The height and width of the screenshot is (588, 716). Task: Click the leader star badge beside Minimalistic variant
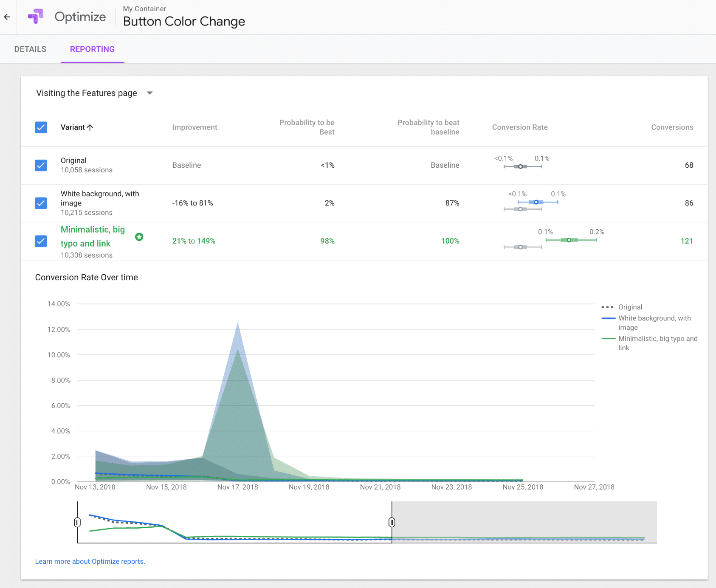(139, 237)
